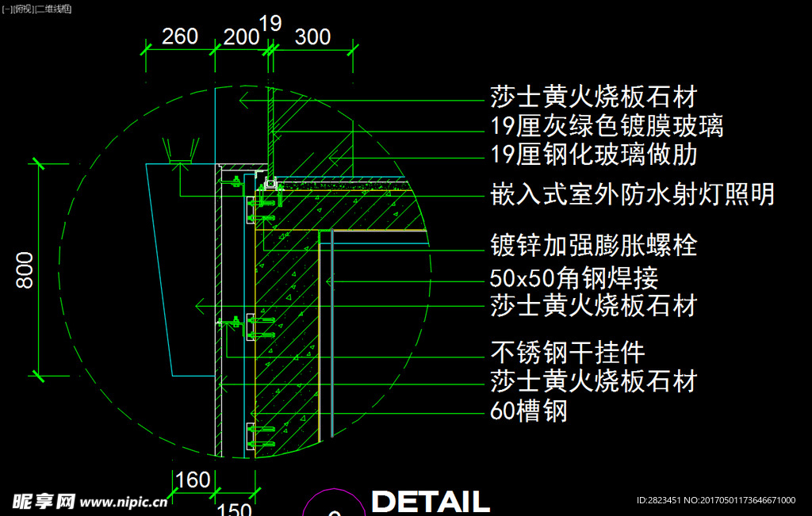
Task: Select the vertical 800 dimension text
Action: click(x=25, y=270)
